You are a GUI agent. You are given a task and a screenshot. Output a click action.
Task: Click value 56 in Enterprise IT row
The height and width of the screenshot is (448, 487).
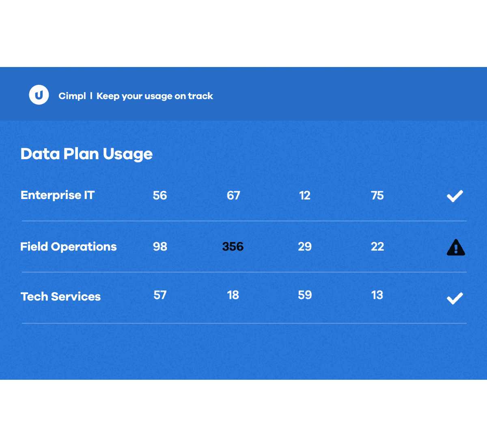(160, 195)
